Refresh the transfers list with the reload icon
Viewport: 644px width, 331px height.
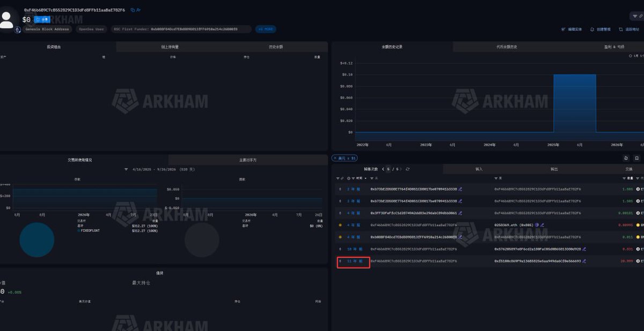[407, 169]
